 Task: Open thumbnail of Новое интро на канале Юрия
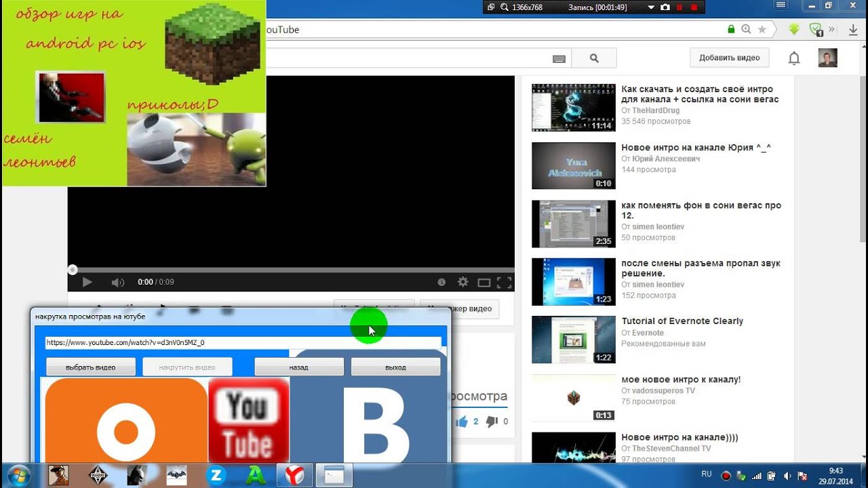[573, 165]
